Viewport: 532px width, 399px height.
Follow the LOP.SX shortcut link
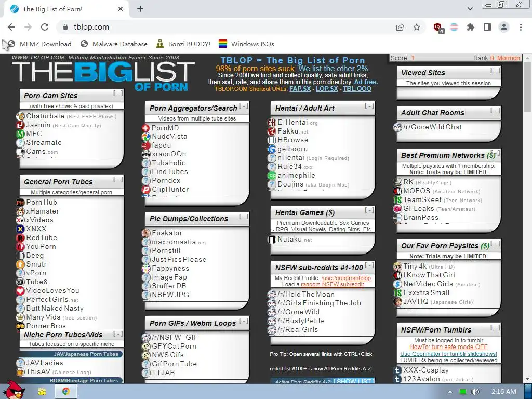coord(327,89)
